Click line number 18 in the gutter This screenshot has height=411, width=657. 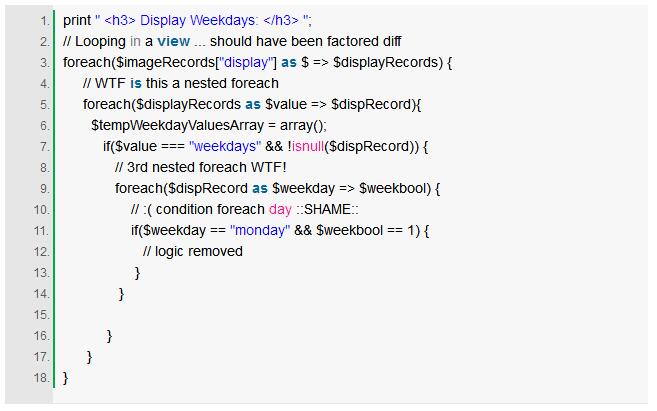41,378
